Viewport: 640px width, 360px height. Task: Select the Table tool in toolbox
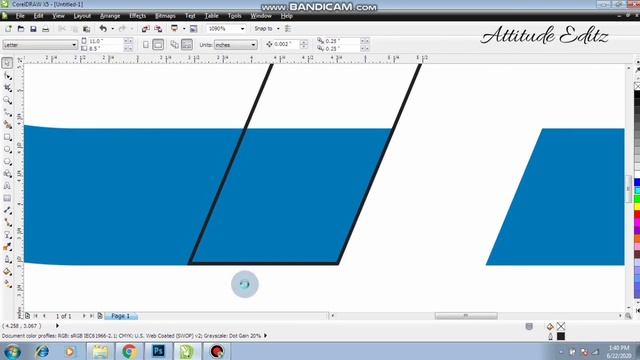[7, 198]
